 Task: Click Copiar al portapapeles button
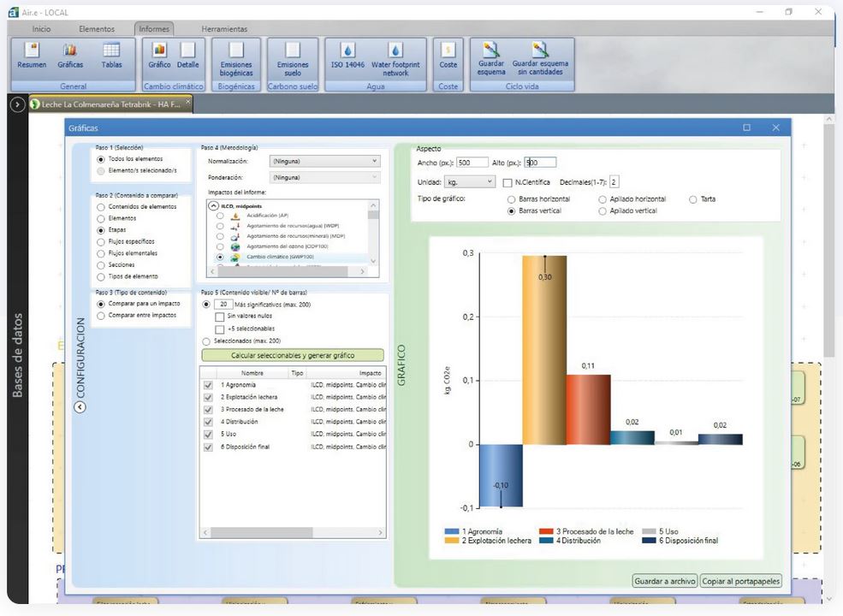(x=741, y=581)
